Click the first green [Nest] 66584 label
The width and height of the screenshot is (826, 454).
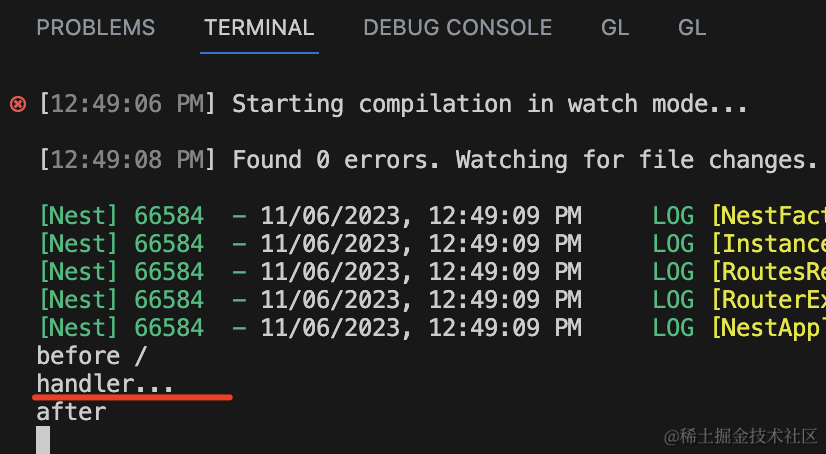pos(120,216)
